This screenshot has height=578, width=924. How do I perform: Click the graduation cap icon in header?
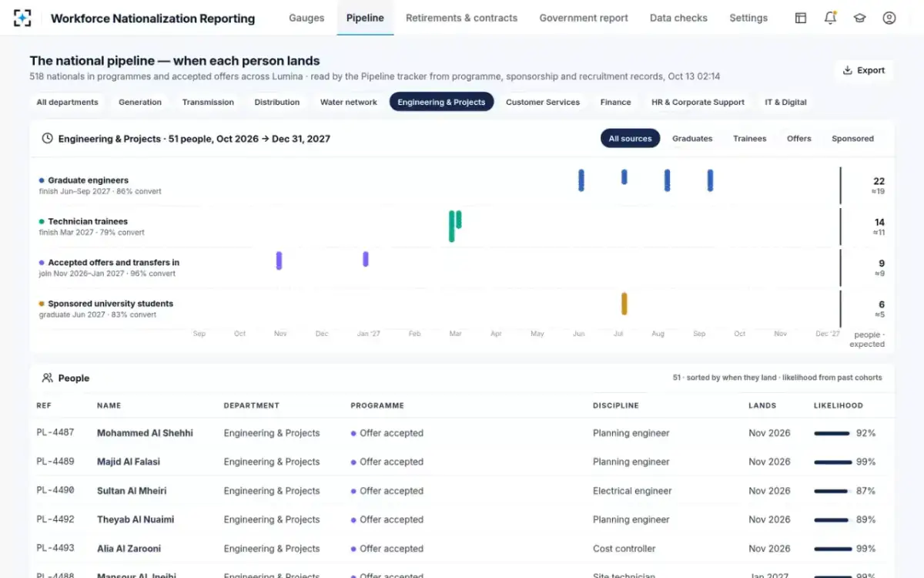(x=859, y=18)
